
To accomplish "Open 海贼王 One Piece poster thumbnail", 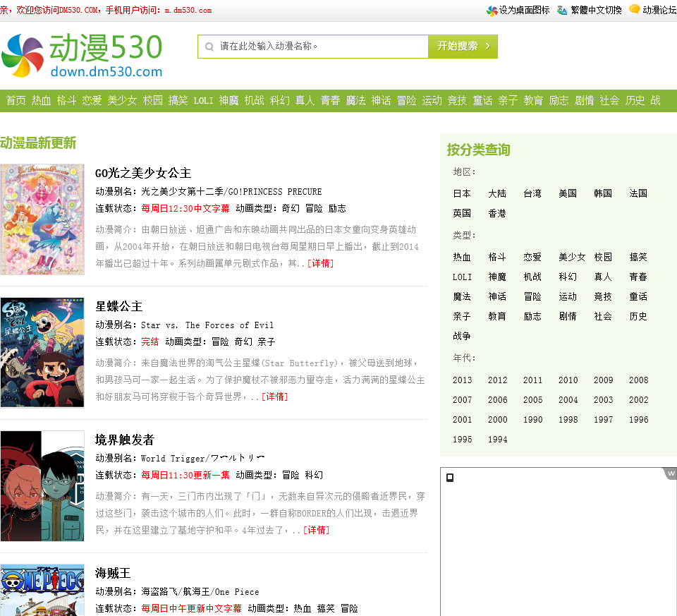I will click(42, 590).
